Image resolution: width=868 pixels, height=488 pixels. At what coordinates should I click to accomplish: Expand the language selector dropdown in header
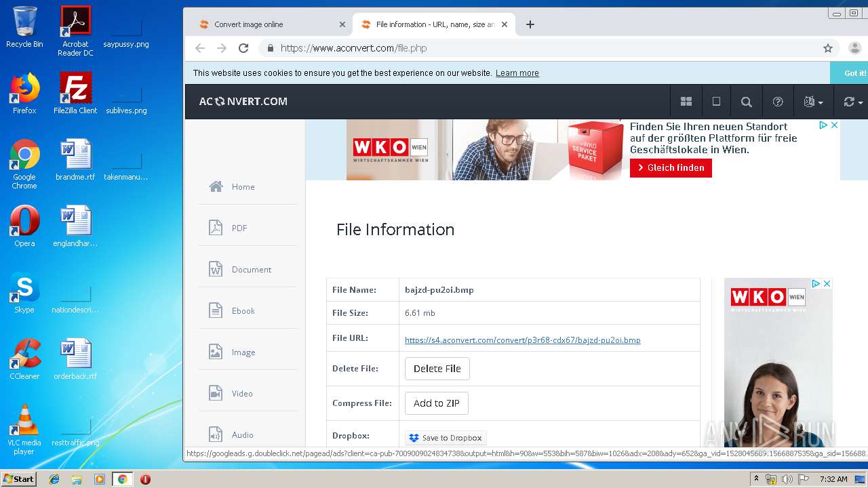(x=813, y=102)
